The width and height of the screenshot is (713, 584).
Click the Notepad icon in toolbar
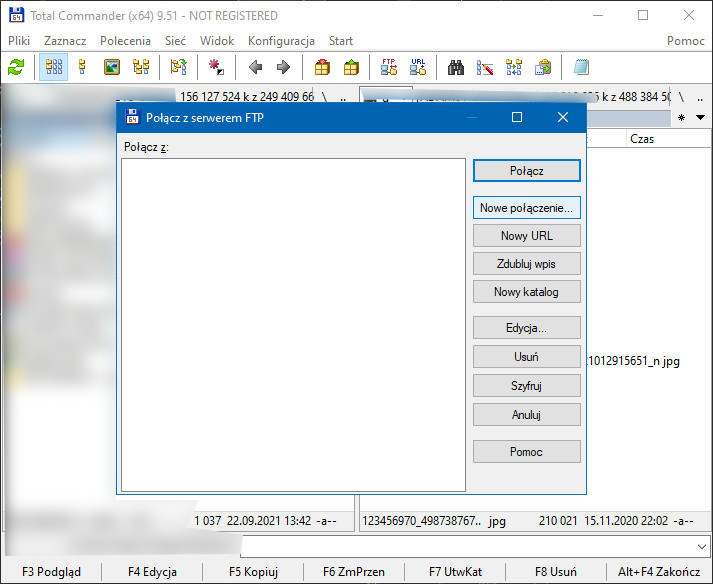(x=581, y=67)
